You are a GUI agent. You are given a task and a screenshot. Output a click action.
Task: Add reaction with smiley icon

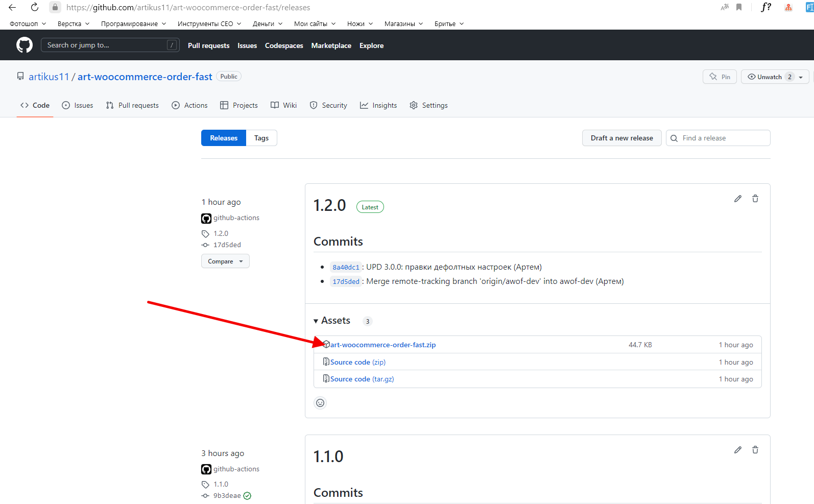click(320, 403)
